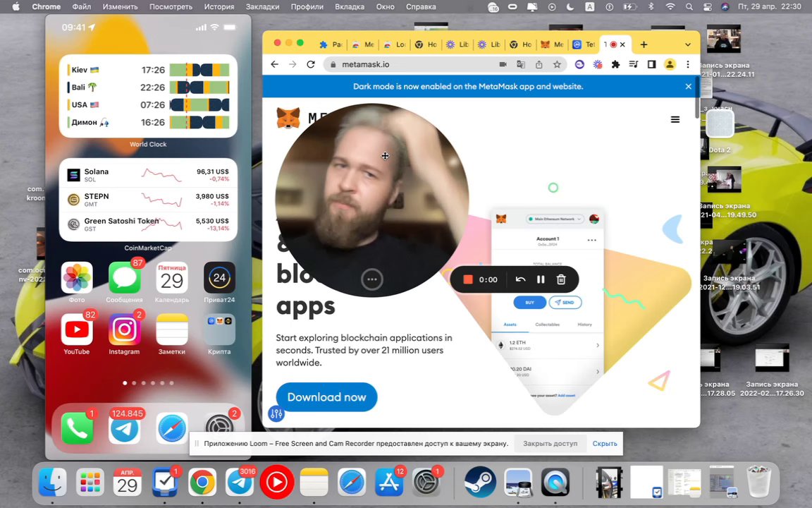
Task: Toggle Focus moon icon in menu bar
Action: click(x=570, y=7)
